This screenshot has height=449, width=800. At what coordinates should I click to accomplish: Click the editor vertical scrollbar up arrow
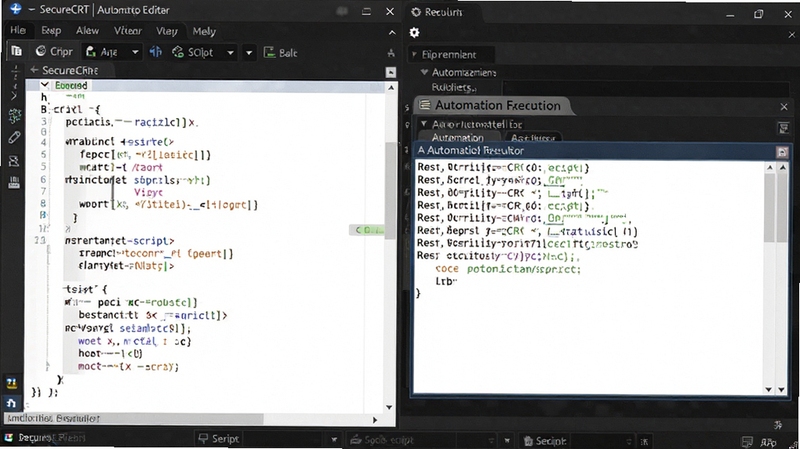[390, 88]
